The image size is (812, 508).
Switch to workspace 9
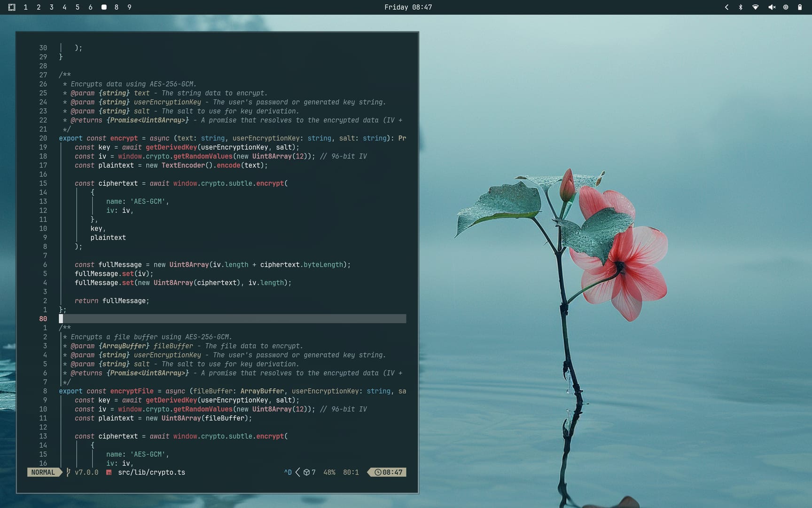(129, 7)
